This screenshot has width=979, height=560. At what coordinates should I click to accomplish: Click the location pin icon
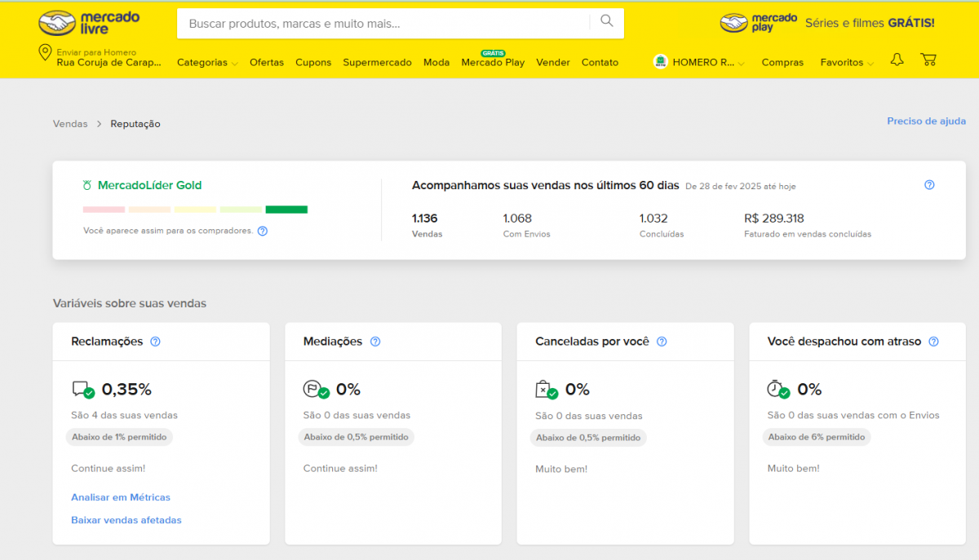(x=46, y=53)
